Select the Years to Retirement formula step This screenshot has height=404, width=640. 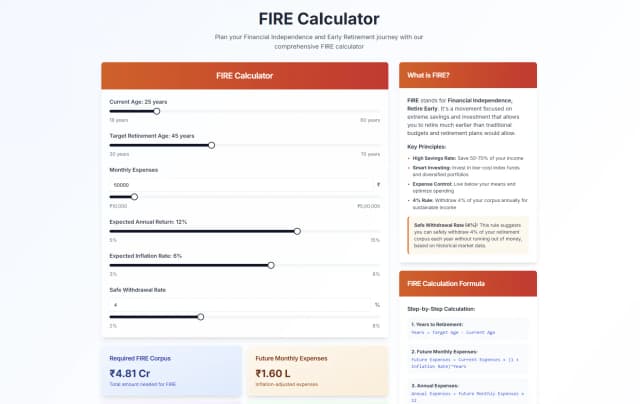point(468,328)
